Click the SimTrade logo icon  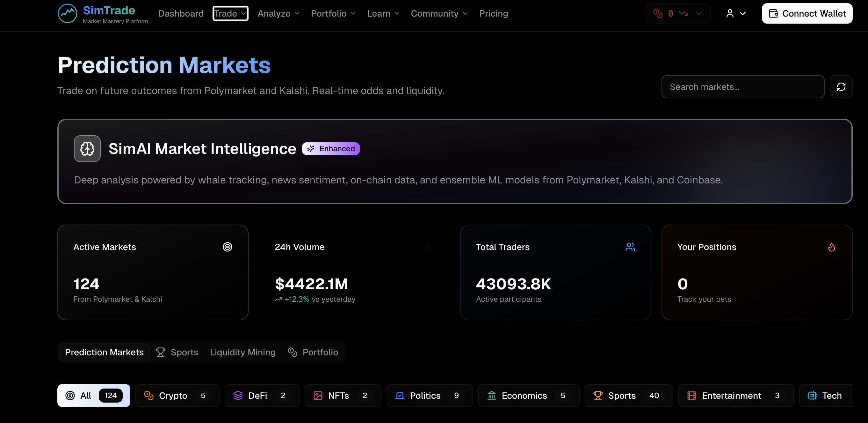[67, 13]
